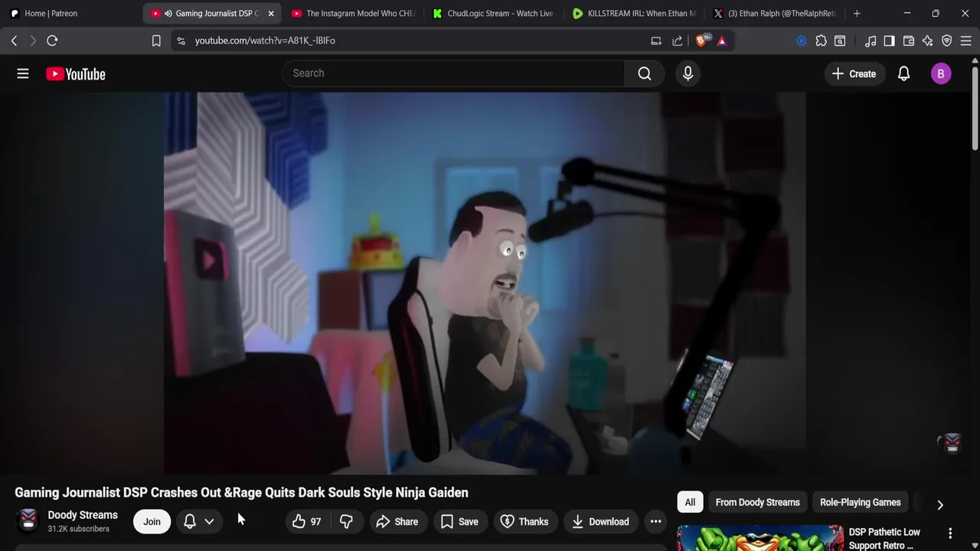
Task: Click the Join membership button
Action: 152,522
